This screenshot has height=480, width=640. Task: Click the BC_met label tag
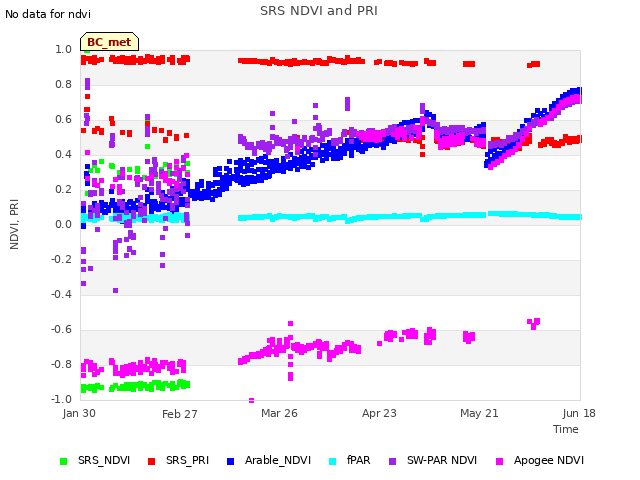(109, 42)
